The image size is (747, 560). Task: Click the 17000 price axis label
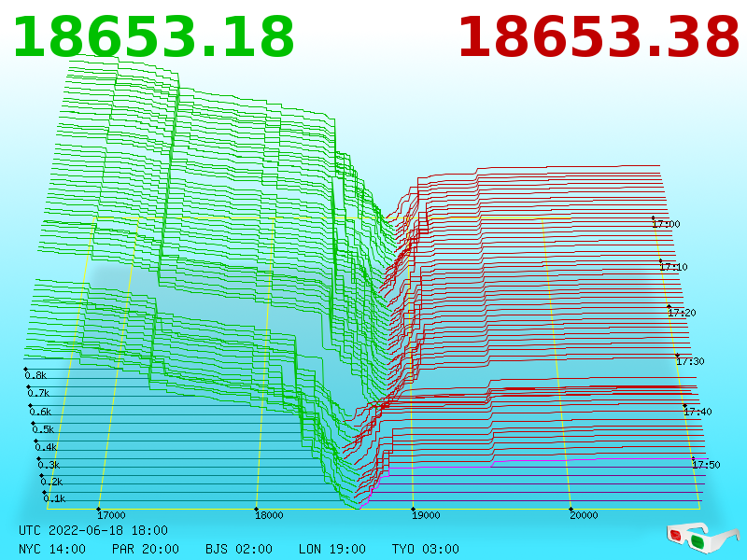point(111,515)
